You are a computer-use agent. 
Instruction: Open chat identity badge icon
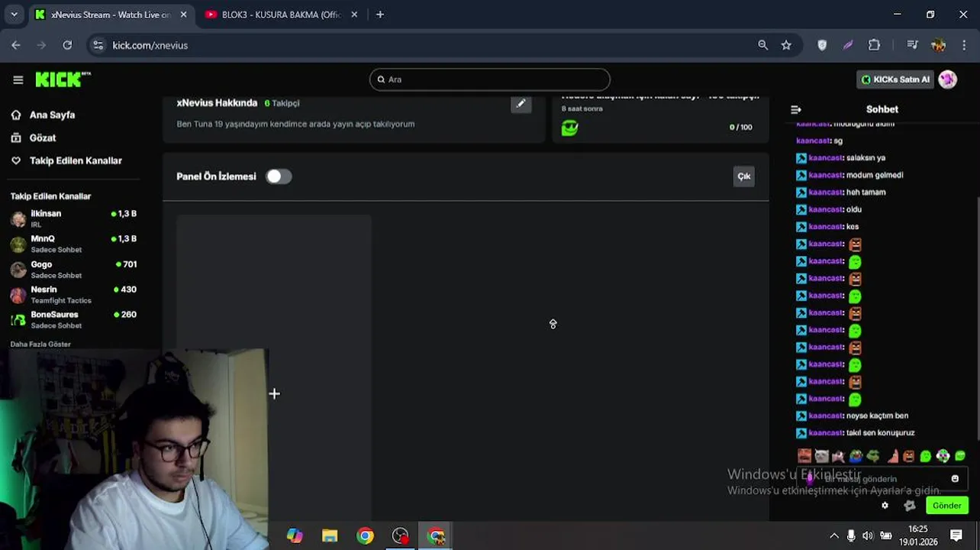(910, 506)
